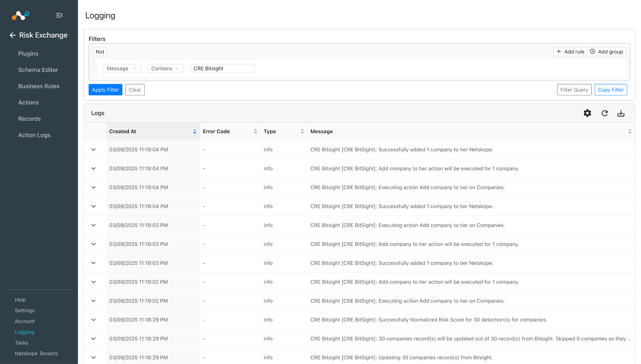Expand the 11:19:02 PM Add company action row
The image size is (641, 364).
pyautogui.click(x=93, y=282)
